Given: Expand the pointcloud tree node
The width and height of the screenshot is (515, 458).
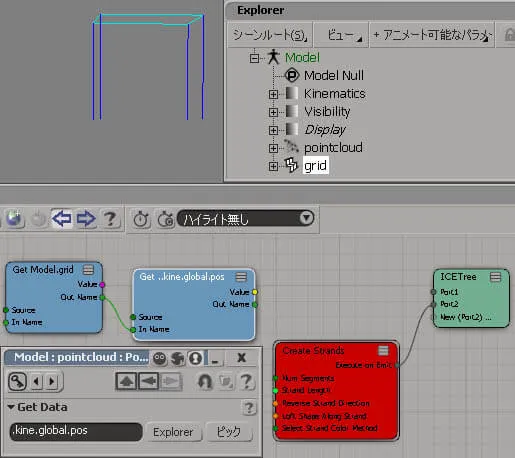Looking at the screenshot, I should click(273, 148).
